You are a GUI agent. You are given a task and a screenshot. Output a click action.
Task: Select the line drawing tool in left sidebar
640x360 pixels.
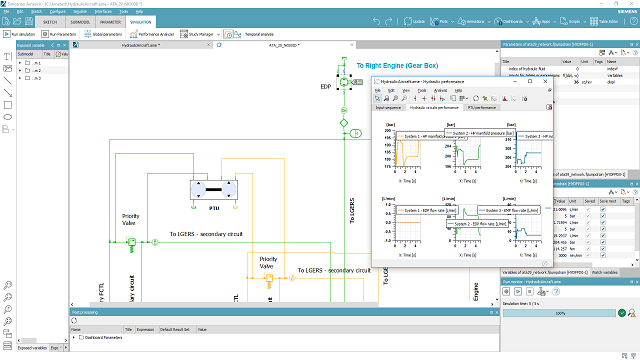[7, 81]
